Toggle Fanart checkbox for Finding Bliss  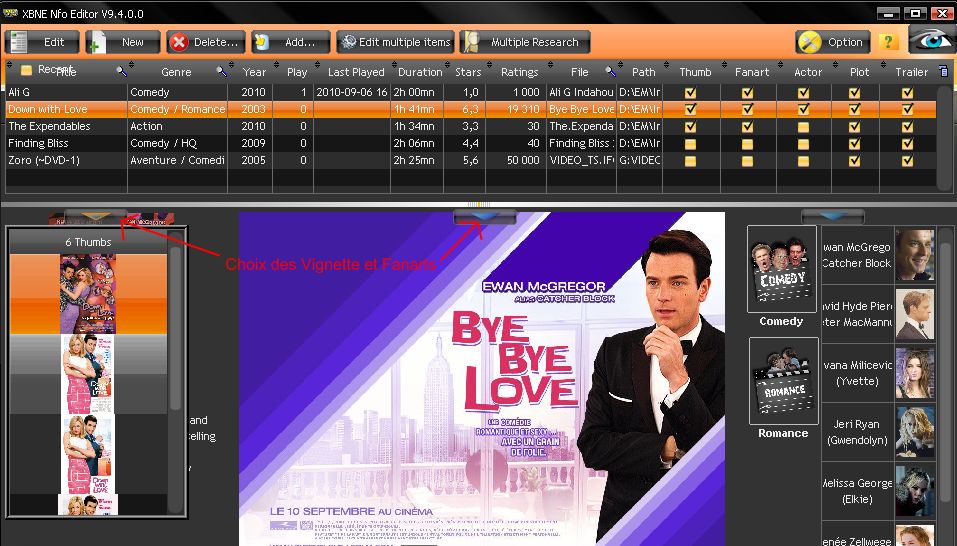[x=747, y=144]
